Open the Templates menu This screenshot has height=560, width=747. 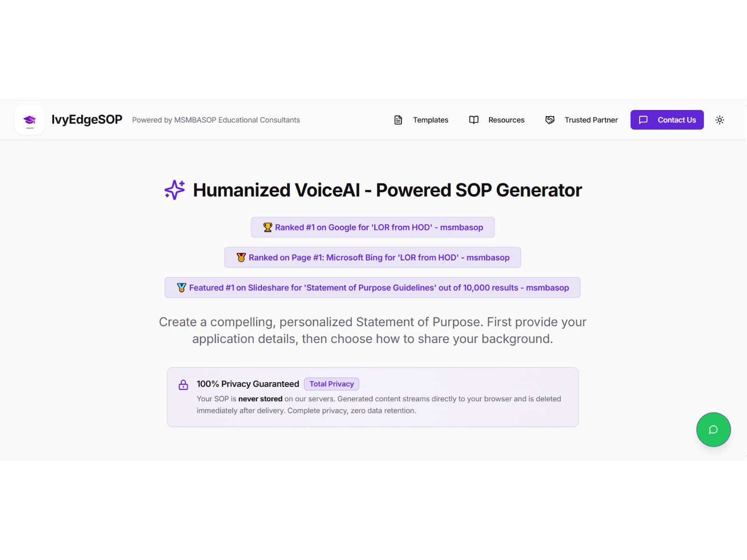[x=430, y=120]
